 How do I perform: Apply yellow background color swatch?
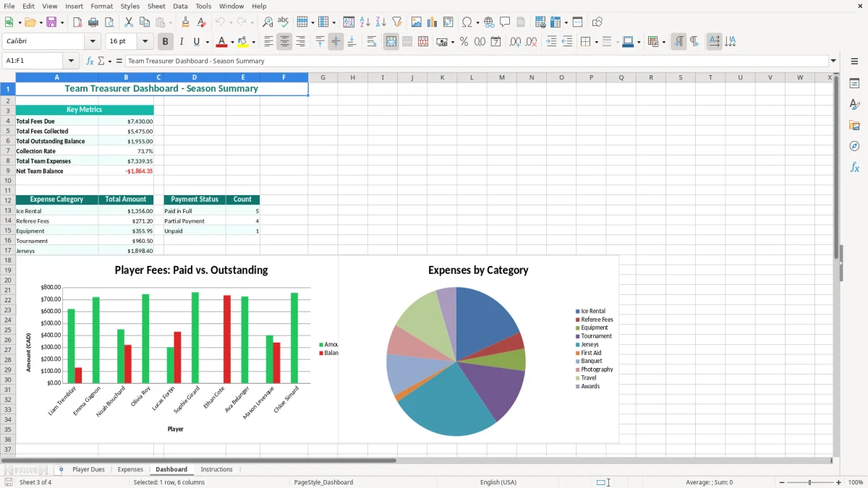click(243, 42)
